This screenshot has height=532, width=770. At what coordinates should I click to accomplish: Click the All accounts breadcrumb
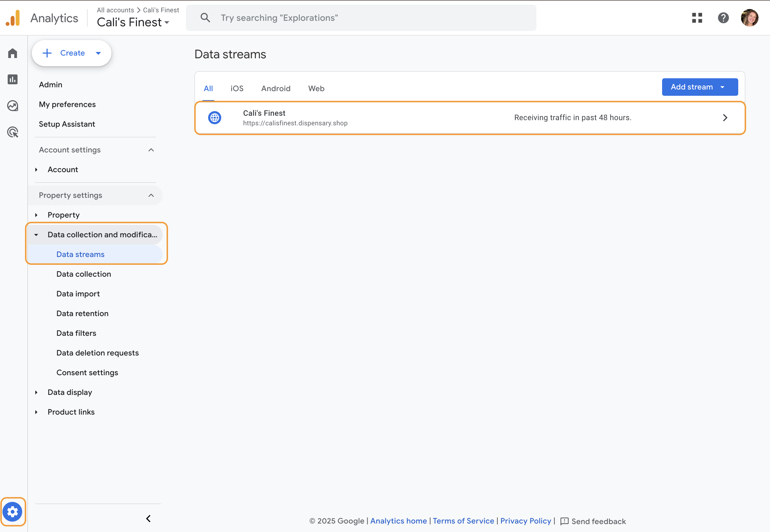(x=115, y=10)
